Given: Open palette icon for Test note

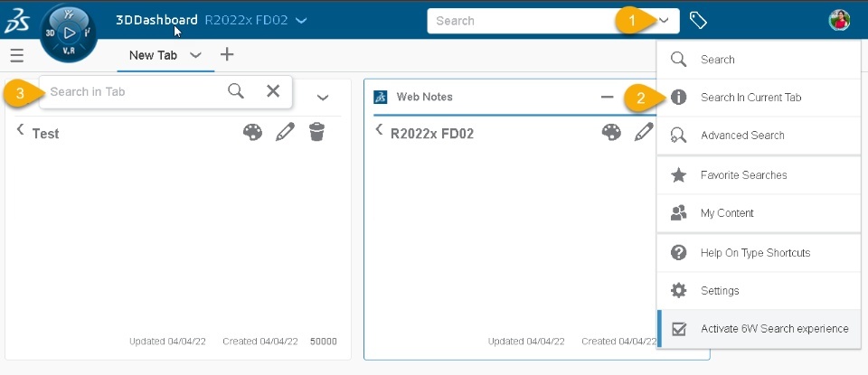Looking at the screenshot, I should [252, 132].
